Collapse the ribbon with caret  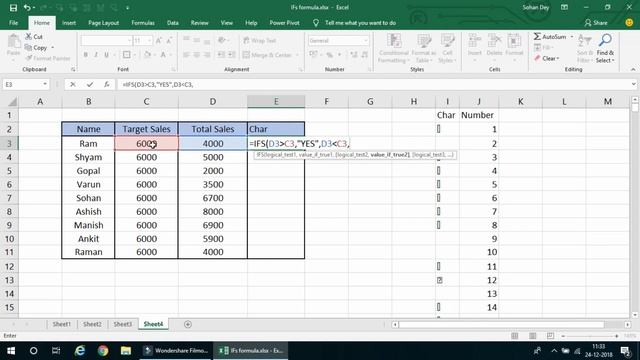(633, 69)
